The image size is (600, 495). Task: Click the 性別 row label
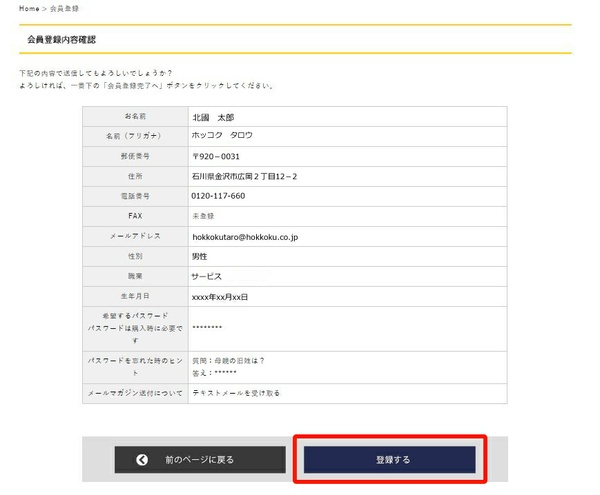[135, 256]
